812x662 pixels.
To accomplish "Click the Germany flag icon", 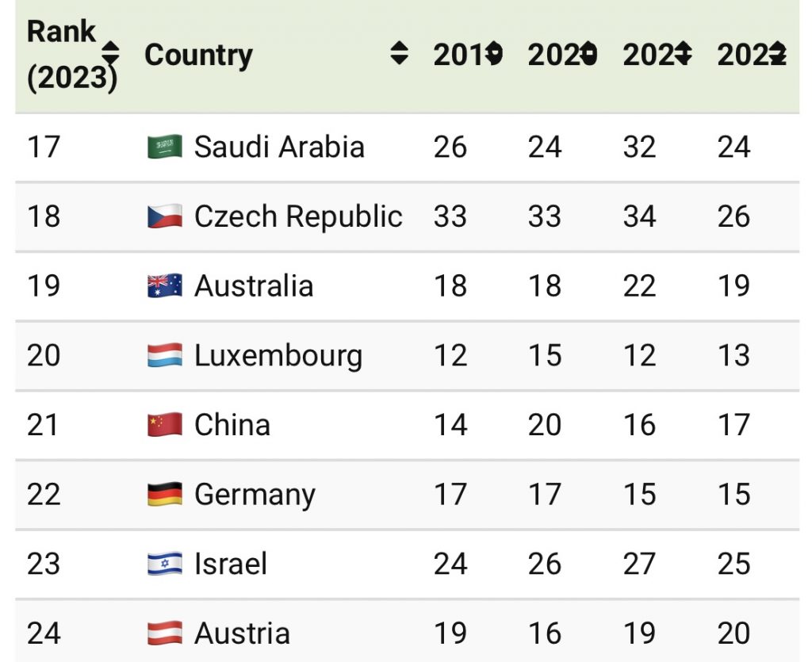I will pyautogui.click(x=165, y=495).
